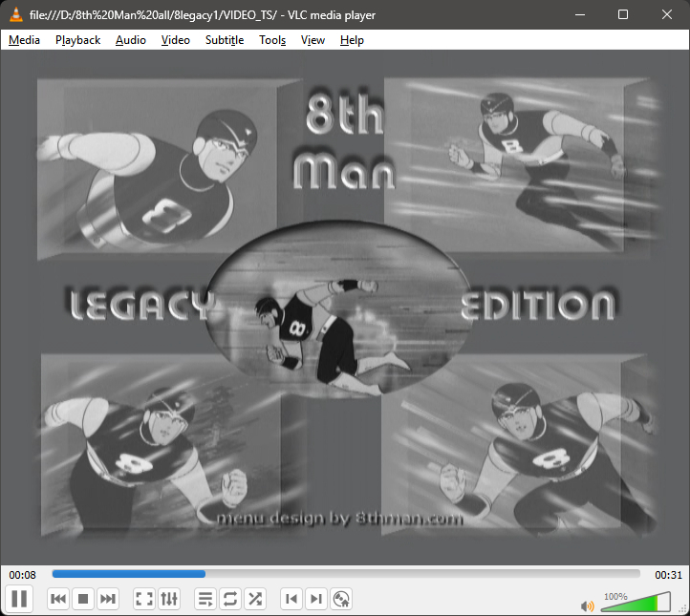The width and height of the screenshot is (690, 616).
Task: Open the Media menu
Action: 24,40
